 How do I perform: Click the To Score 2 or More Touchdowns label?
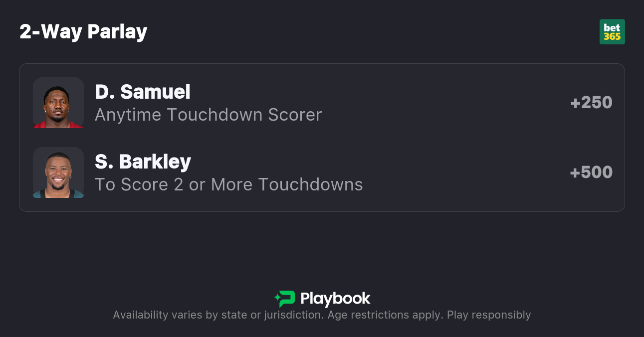coord(228,184)
